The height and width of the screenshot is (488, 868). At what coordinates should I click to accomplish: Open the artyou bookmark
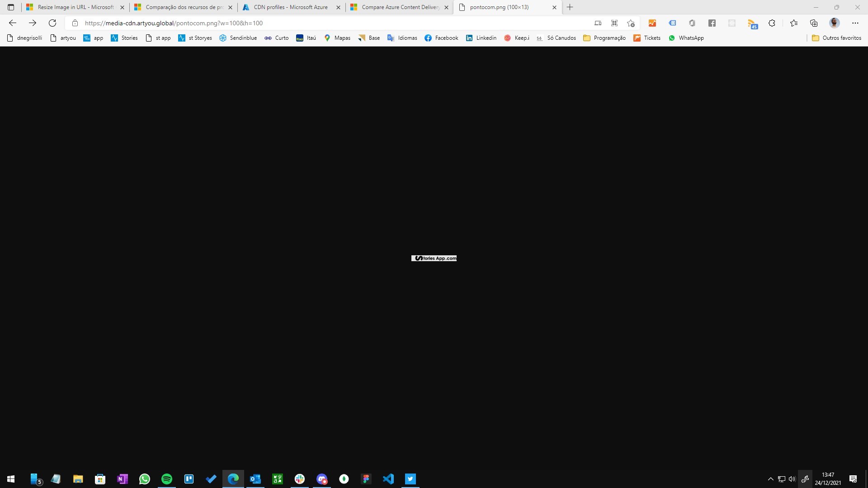click(63, 38)
